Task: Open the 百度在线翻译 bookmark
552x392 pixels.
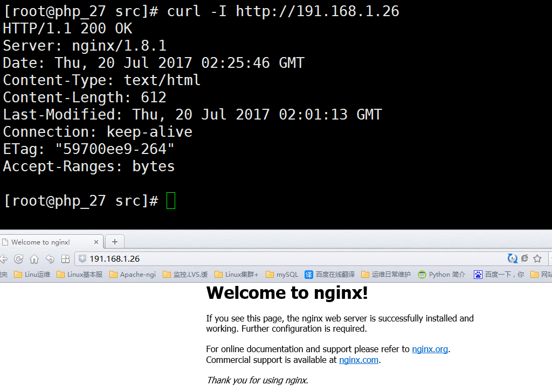Action: [330, 275]
